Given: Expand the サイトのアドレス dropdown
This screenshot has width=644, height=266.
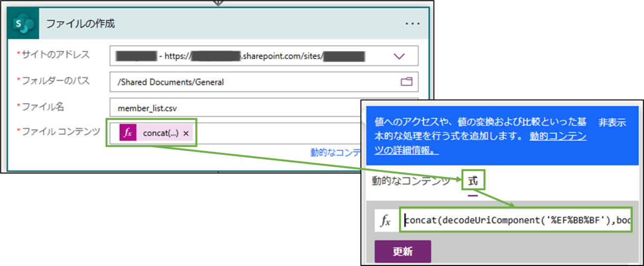Looking at the screenshot, I should 400,55.
